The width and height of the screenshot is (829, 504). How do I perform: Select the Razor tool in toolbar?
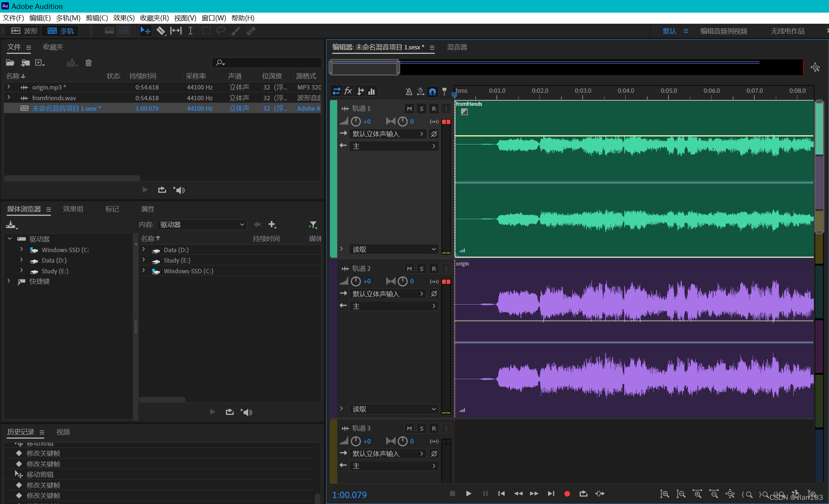coord(161,31)
